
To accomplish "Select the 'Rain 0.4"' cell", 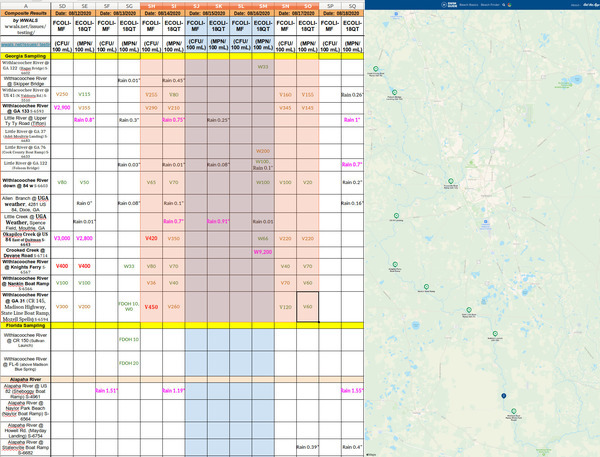I will [x=352, y=447].
